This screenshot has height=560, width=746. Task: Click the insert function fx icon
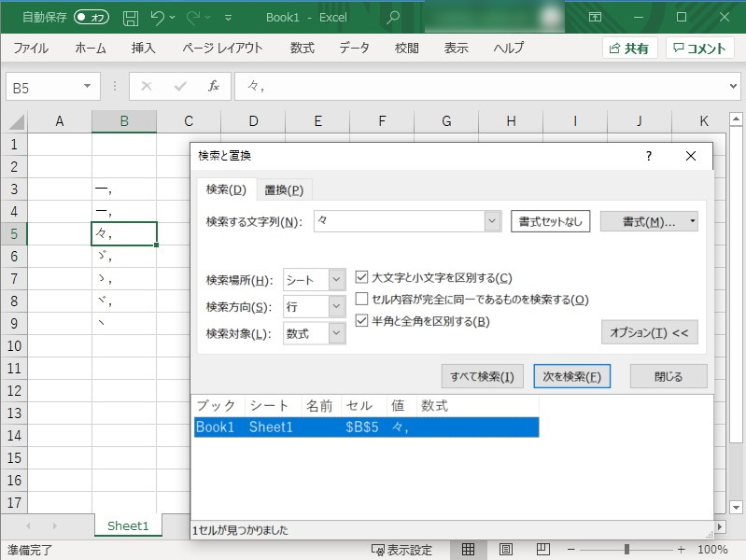click(x=214, y=86)
